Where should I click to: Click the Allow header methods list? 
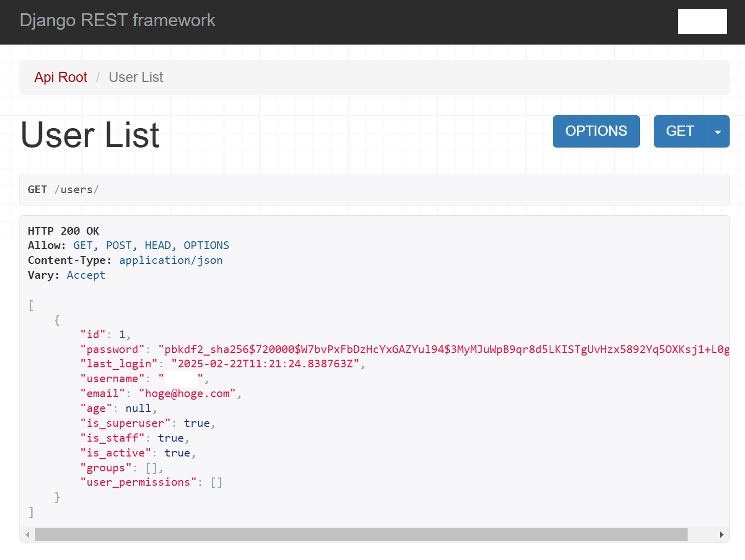tap(151, 245)
